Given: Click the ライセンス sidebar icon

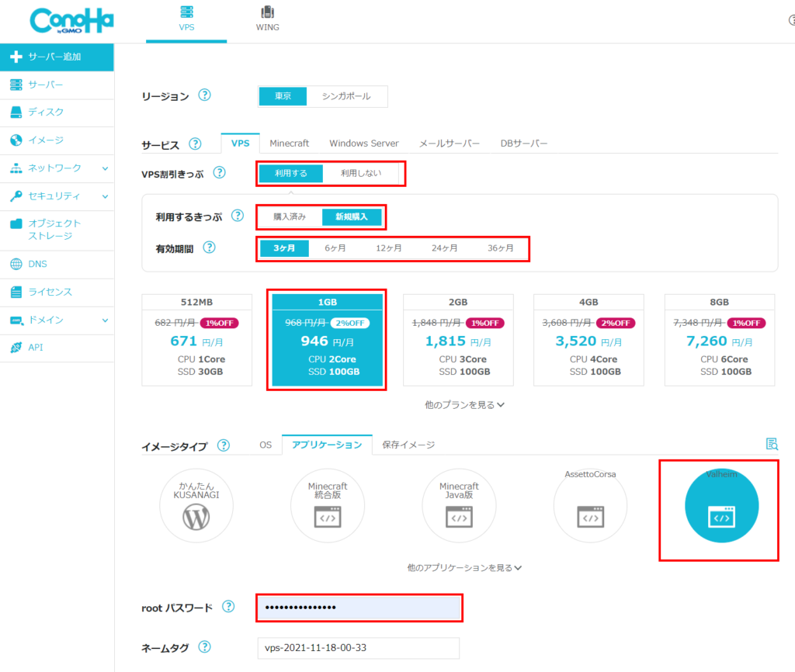Looking at the screenshot, I should coord(16,292).
